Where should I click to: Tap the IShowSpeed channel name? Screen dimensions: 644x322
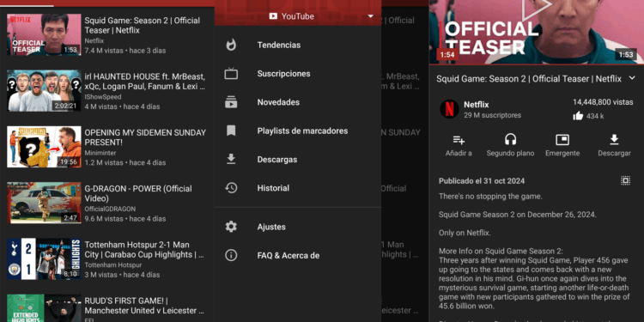pyautogui.click(x=103, y=97)
